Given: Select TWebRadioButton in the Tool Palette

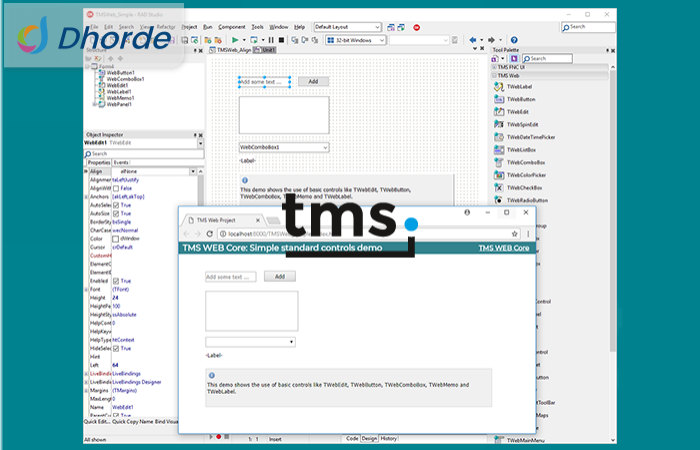Looking at the screenshot, I should [x=521, y=200].
